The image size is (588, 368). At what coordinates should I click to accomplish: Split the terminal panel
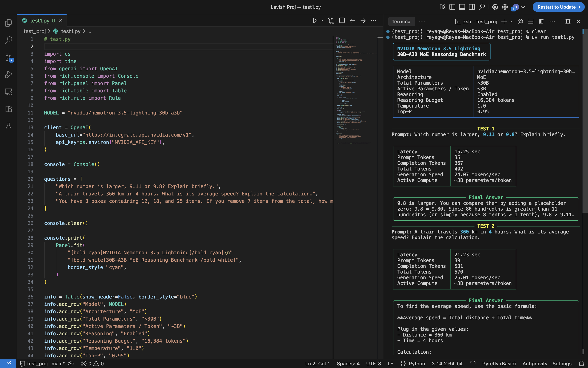point(531,21)
